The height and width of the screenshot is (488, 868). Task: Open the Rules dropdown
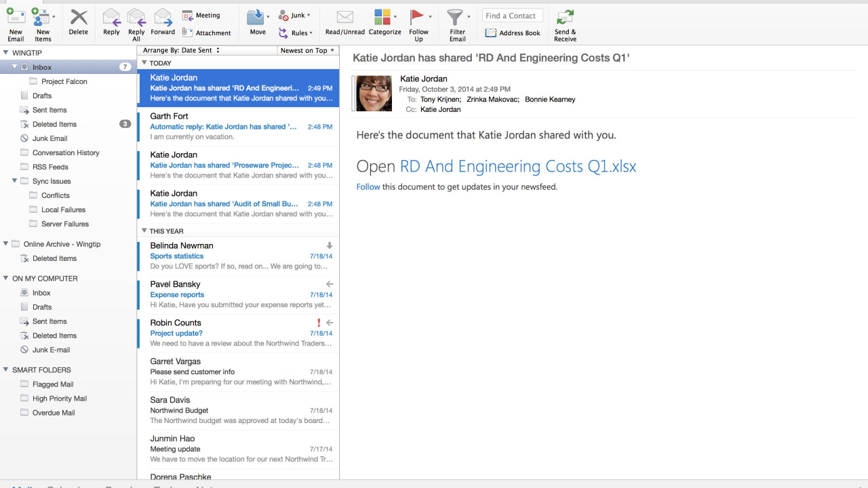coord(296,32)
